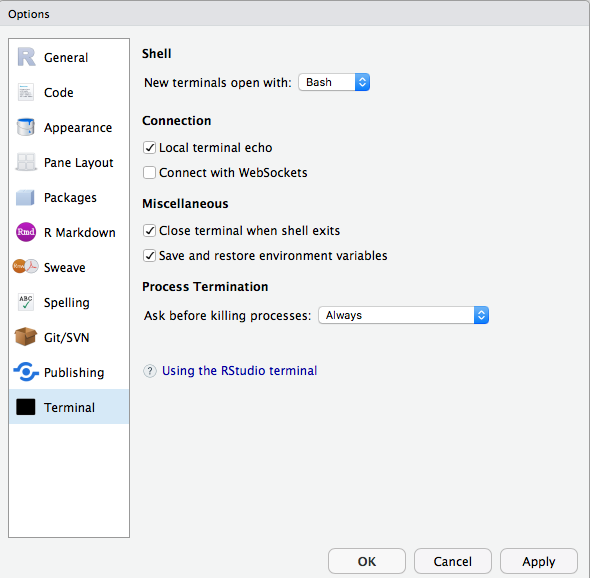Screen dimensions: 590x578
Task: Select the Appearance tab label
Action: [78, 128]
